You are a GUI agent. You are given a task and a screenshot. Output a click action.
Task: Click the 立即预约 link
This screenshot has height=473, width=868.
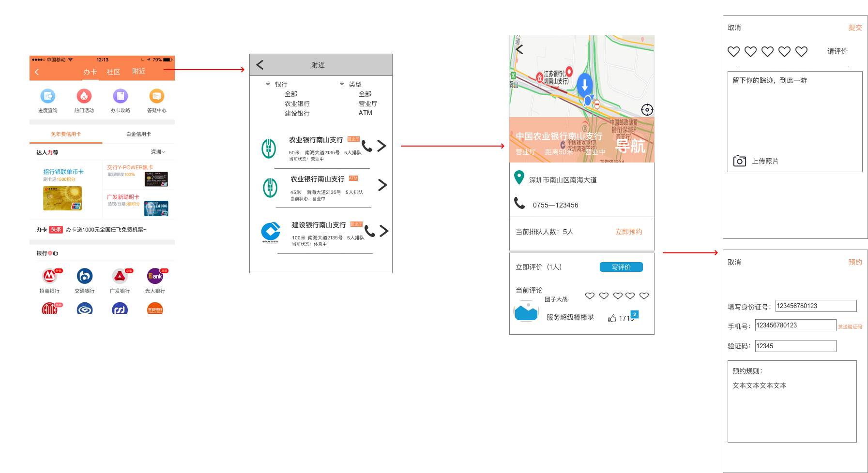click(629, 232)
